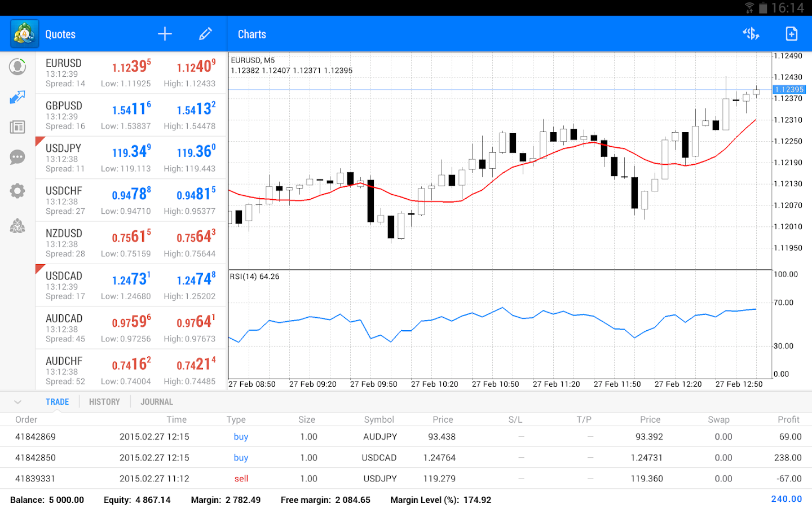Select the AUDCHF quote row
This screenshot has width=812, height=508.
131,370
